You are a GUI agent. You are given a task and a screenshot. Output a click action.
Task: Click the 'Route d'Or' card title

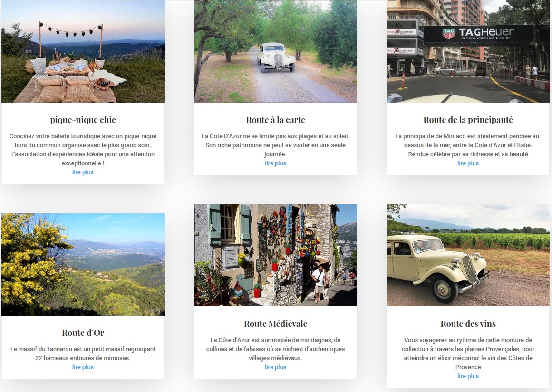click(83, 333)
